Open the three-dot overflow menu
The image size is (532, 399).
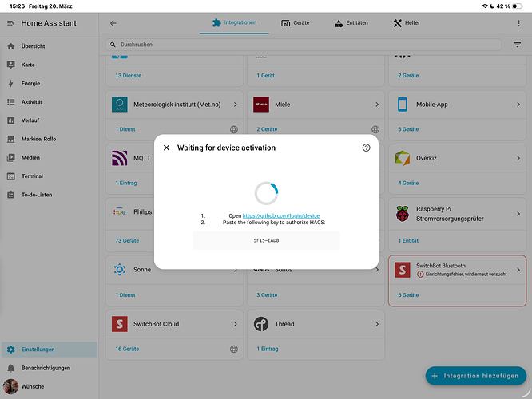518,23
